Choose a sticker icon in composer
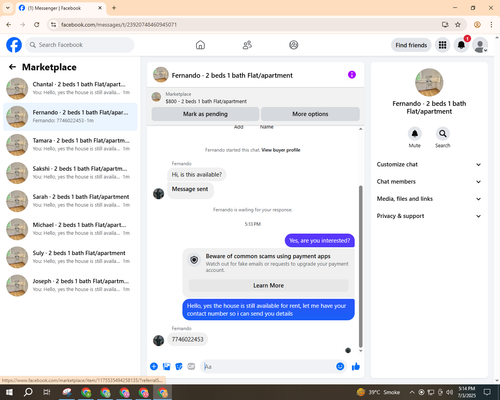This screenshot has height=400, width=500. coord(179,367)
